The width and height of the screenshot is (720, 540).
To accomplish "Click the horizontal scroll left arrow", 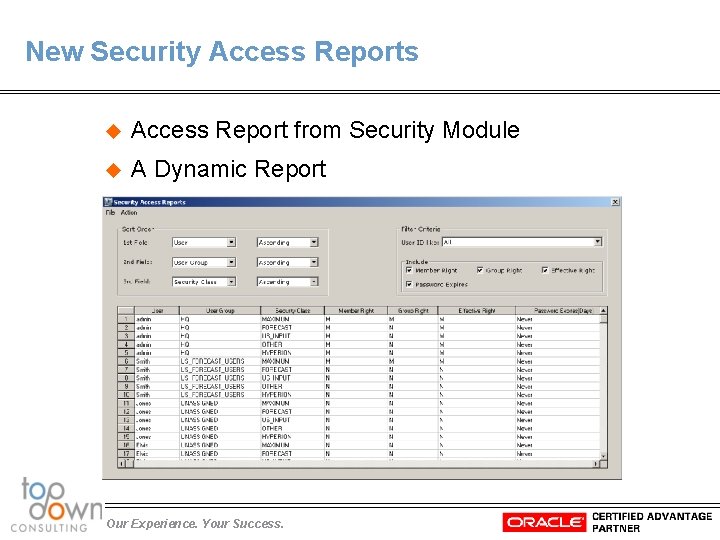I will pyautogui.click(x=122, y=464).
